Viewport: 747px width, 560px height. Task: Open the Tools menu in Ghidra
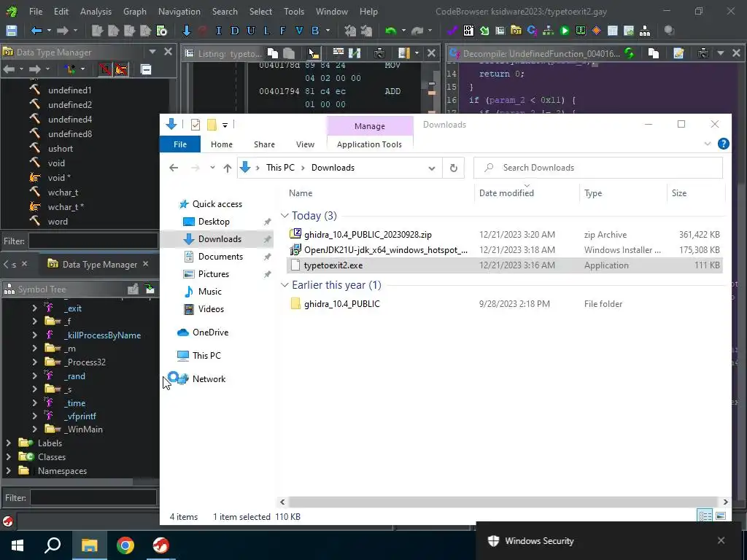coord(294,12)
